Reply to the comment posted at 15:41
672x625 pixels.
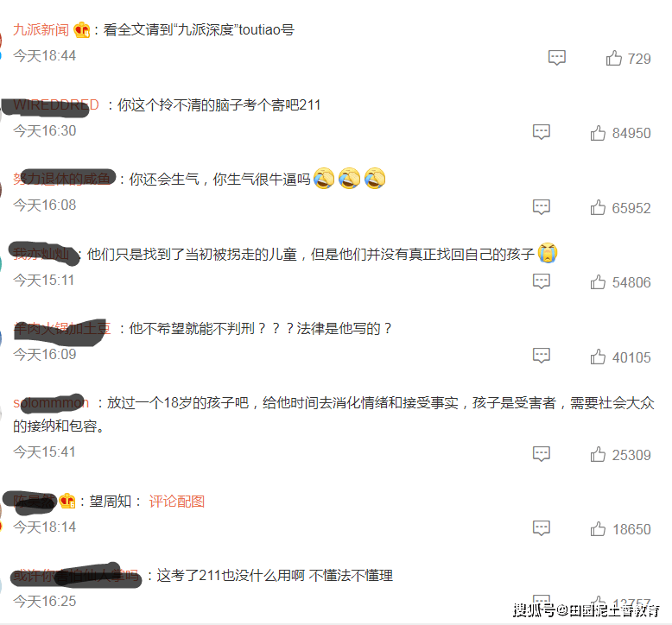[542, 454]
